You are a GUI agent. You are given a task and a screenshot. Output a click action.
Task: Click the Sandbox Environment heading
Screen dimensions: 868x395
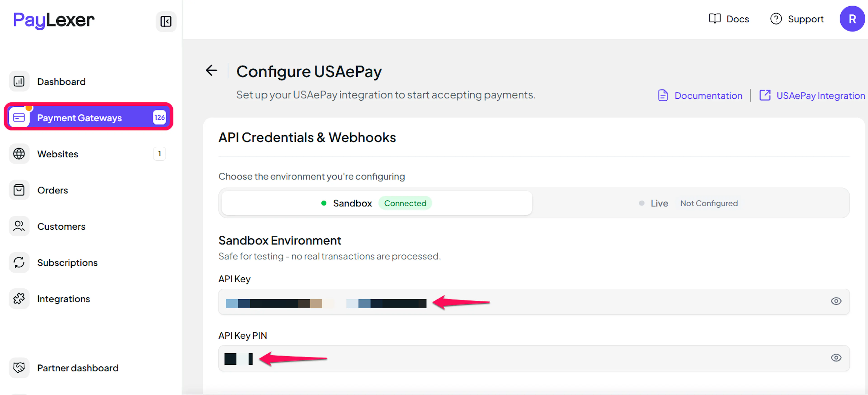coord(280,240)
